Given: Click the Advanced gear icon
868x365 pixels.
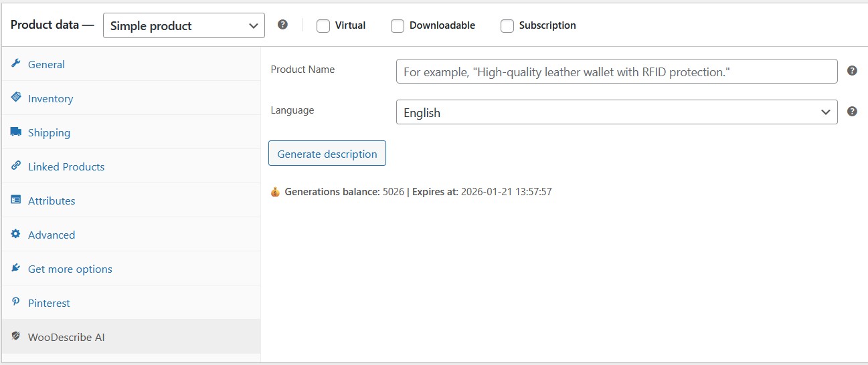Looking at the screenshot, I should pyautogui.click(x=16, y=234).
